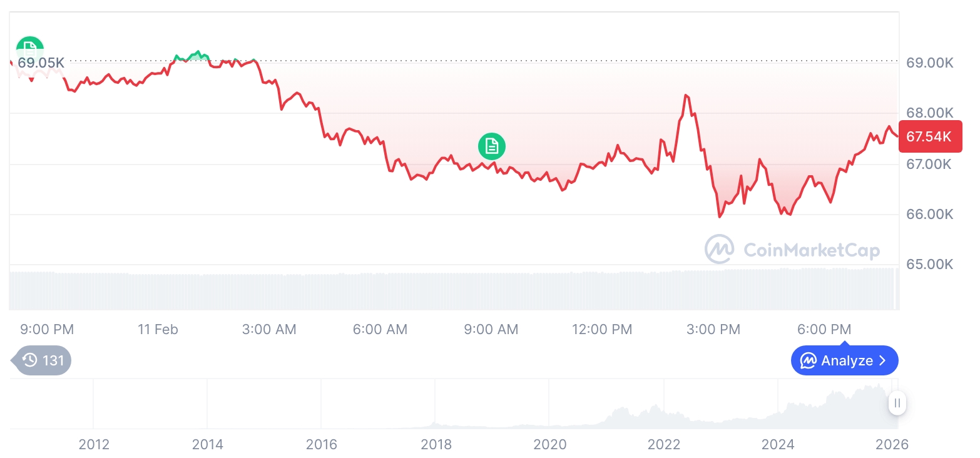Select 2018 on the overview timeline
The height and width of the screenshot is (458, 980).
click(x=436, y=445)
